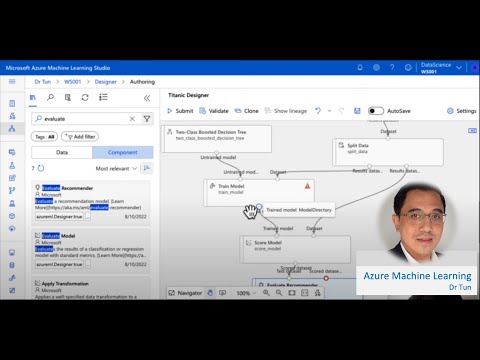Screen dimensions: 480x360
Task: Open the header settings gear
Action: coord(376,67)
